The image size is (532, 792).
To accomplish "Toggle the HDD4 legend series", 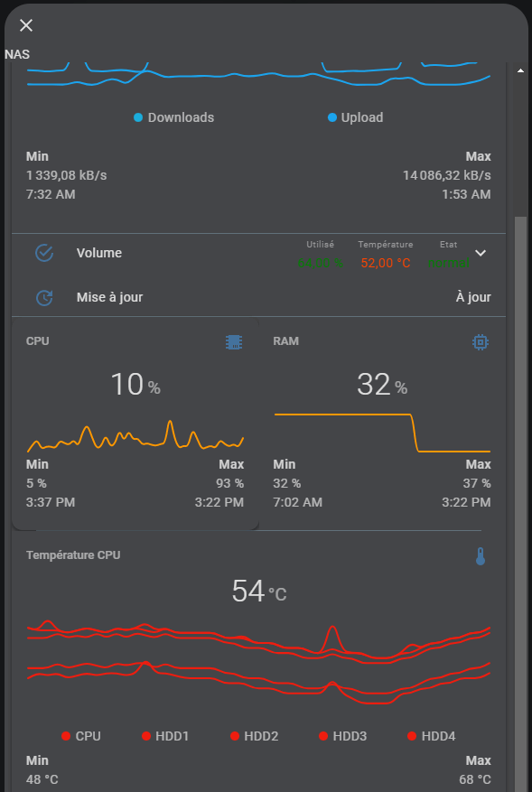I will tap(431, 736).
